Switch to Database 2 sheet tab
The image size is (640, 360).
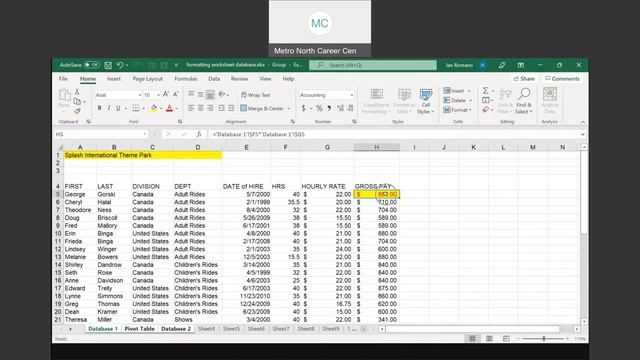click(x=176, y=329)
